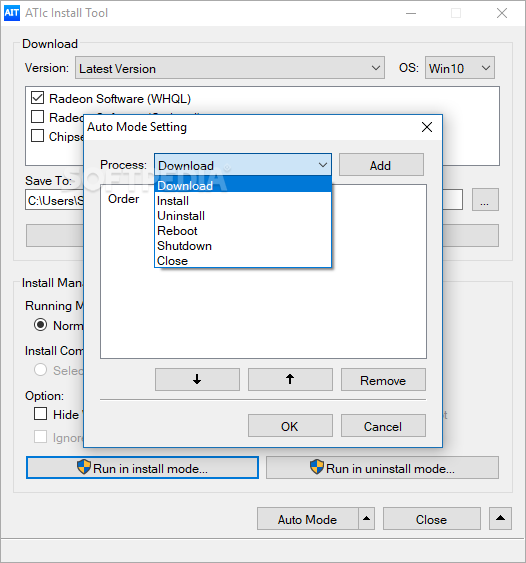Open the Version dropdown

230,68
